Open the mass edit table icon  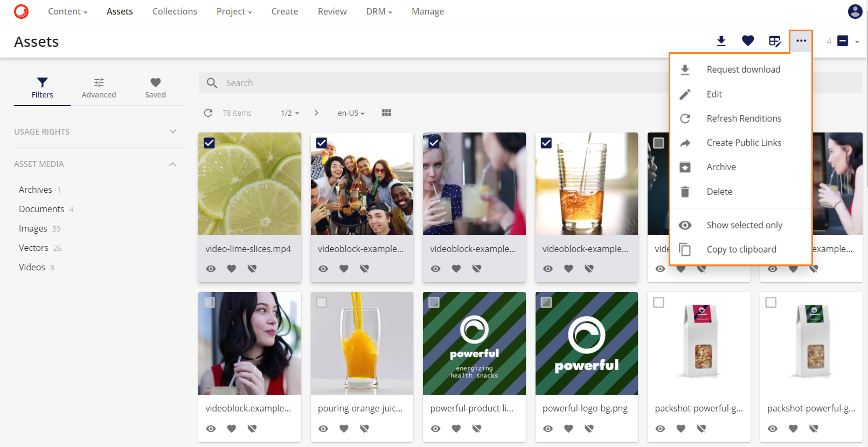coord(774,41)
